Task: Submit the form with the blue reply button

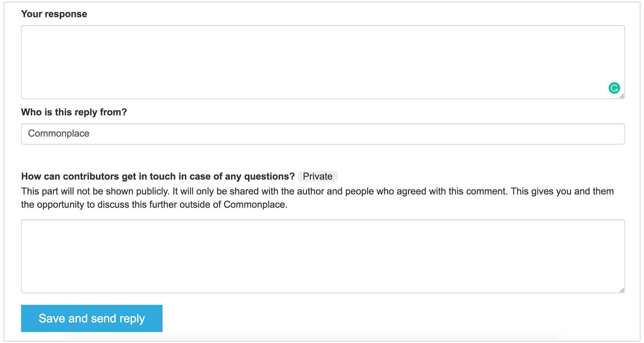Action: 92,318
